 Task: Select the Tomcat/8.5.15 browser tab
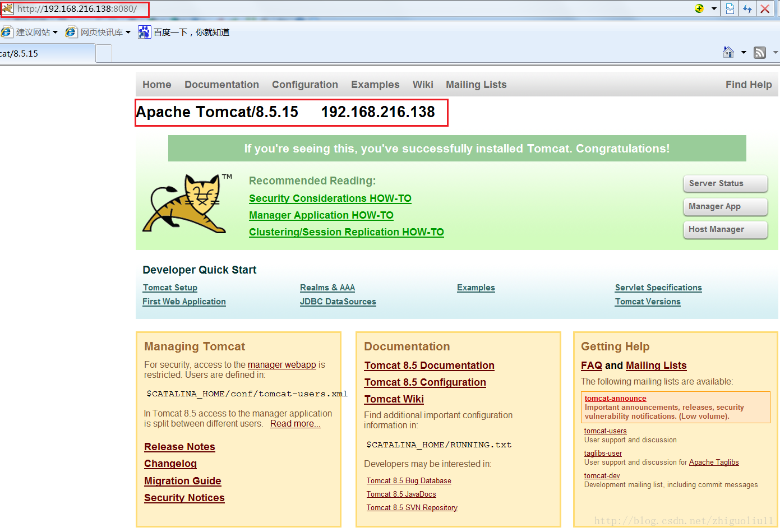47,54
